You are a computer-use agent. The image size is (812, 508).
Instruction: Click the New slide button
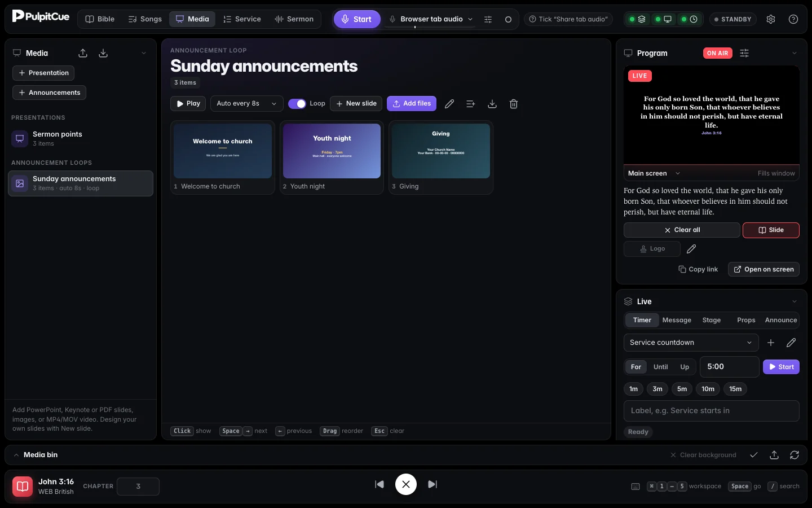click(356, 104)
